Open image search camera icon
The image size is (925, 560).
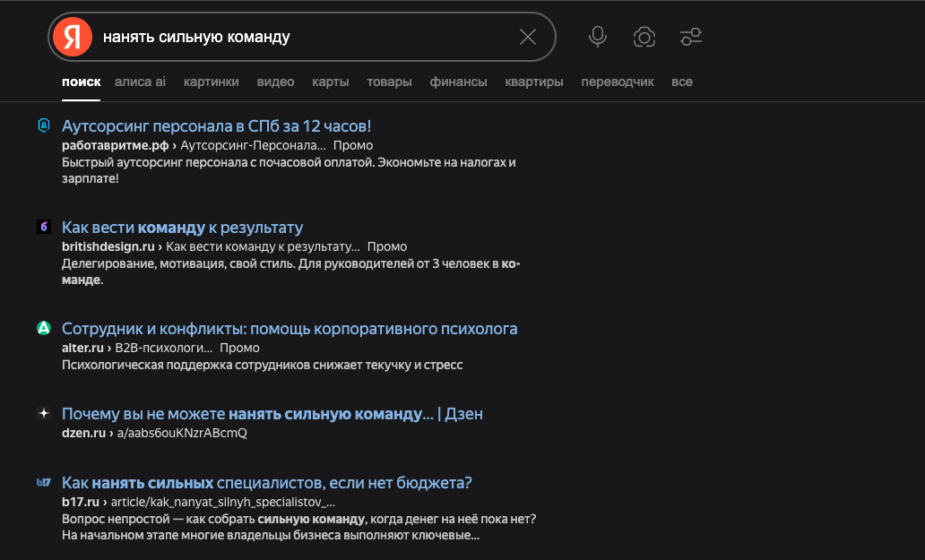pyautogui.click(x=644, y=37)
